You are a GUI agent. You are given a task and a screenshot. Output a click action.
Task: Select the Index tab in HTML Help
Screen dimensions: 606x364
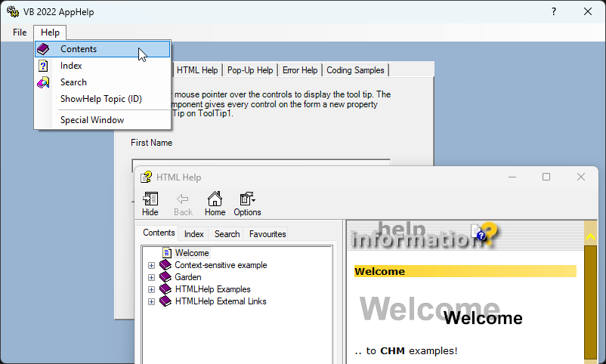193,234
